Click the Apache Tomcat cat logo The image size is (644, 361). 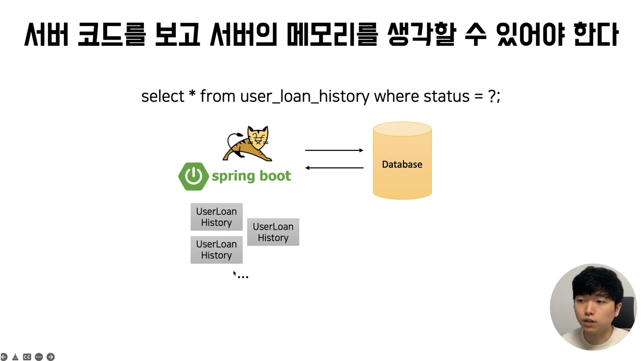coord(247,143)
